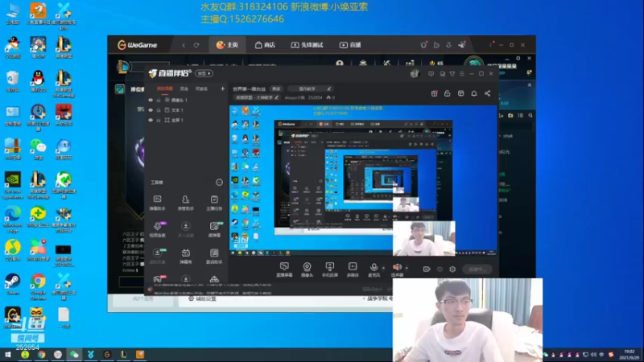Image resolution: width=644 pixels, height=362 pixels.
Task: Select first tab in streaming source panel
Action: pyautogui.click(x=165, y=88)
